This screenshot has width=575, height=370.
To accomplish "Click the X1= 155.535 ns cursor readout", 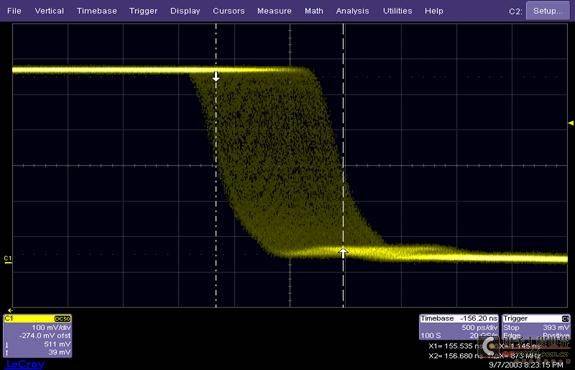I will 455,346.
